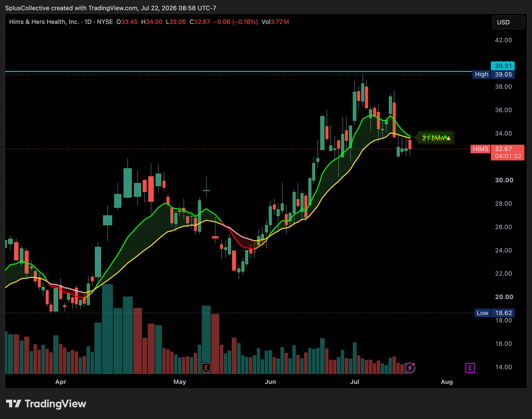Click the Hims & Hers Health symbol title
Screen dimensions: 532x419
coord(44,22)
